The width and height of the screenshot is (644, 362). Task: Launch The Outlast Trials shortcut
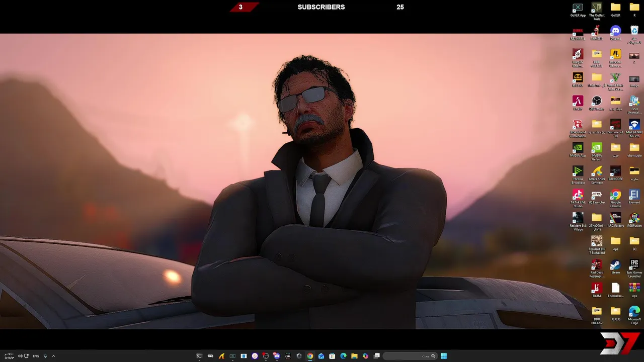coord(597,11)
